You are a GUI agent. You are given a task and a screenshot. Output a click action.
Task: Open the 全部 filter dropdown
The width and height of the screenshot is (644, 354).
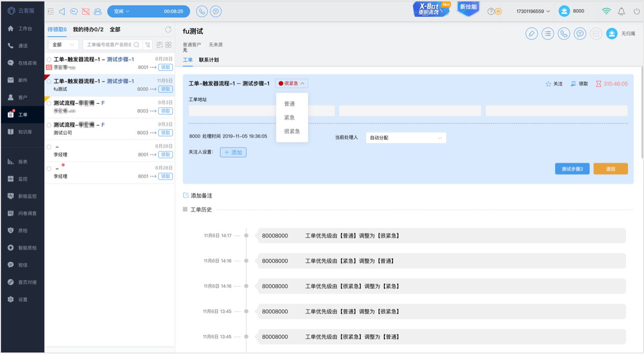coord(63,45)
